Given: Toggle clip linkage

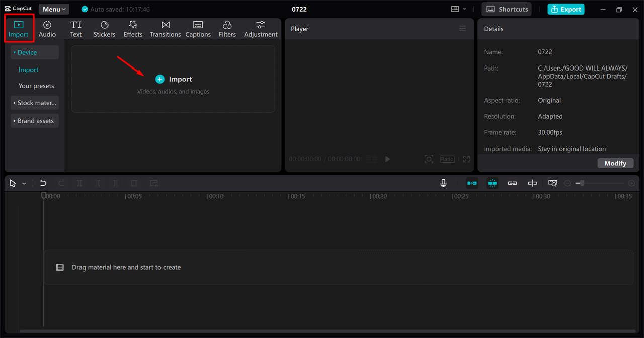Looking at the screenshot, I should coord(512,183).
